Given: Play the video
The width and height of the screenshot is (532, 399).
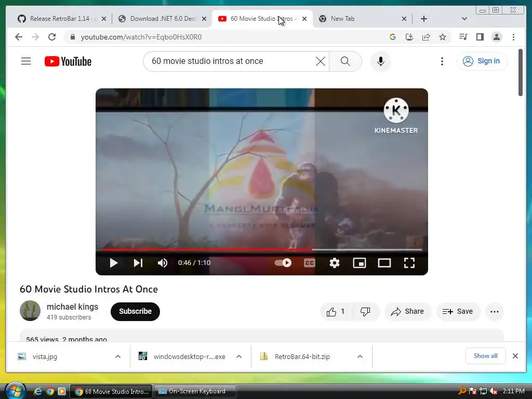Looking at the screenshot, I should (x=113, y=263).
